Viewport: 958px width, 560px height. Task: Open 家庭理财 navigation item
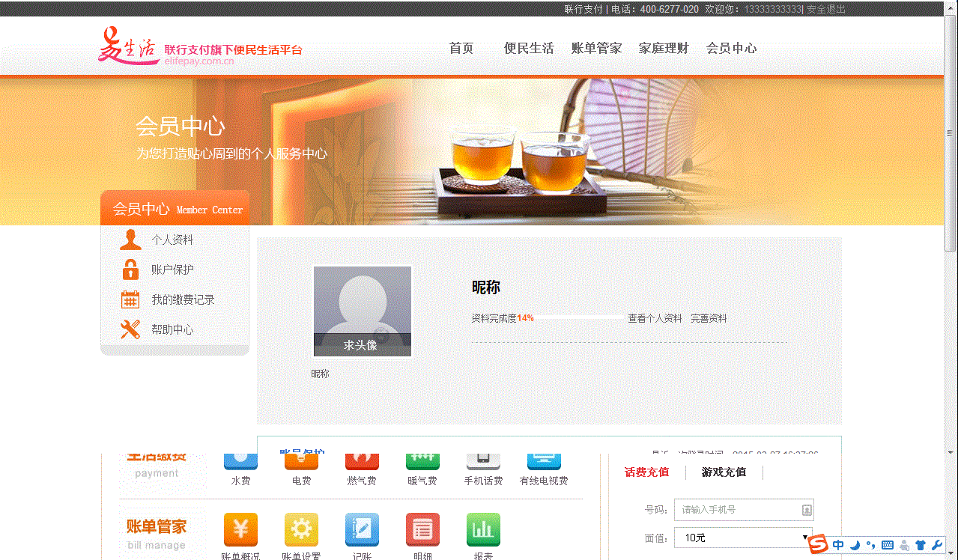tap(664, 48)
